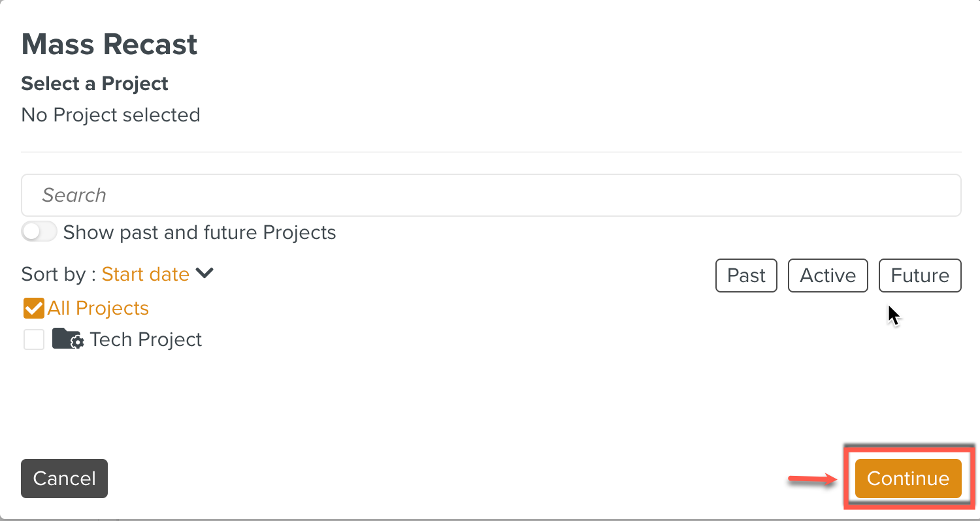Click the Mass Recast dialog title

pos(109,44)
